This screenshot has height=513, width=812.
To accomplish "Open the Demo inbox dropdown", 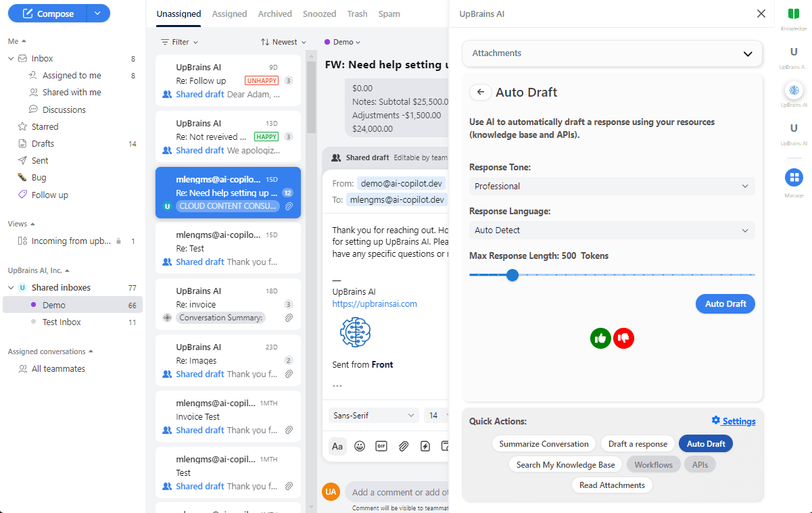I will tap(343, 42).
